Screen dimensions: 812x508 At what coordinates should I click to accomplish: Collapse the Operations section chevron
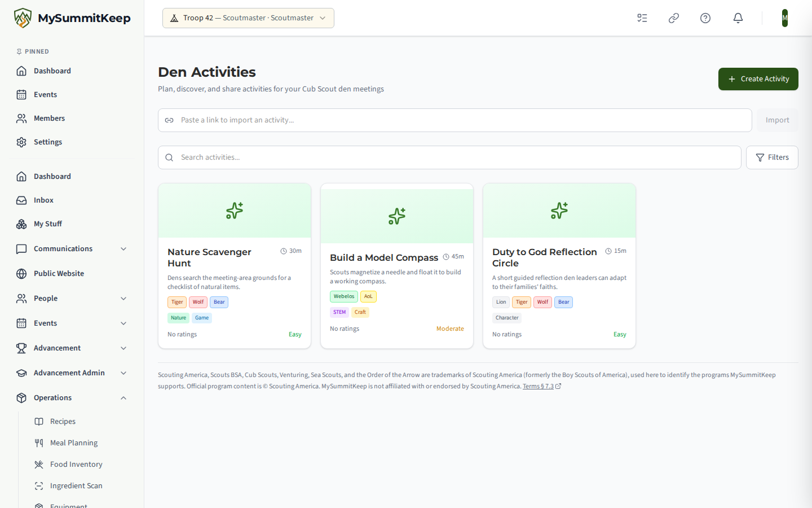(123, 398)
